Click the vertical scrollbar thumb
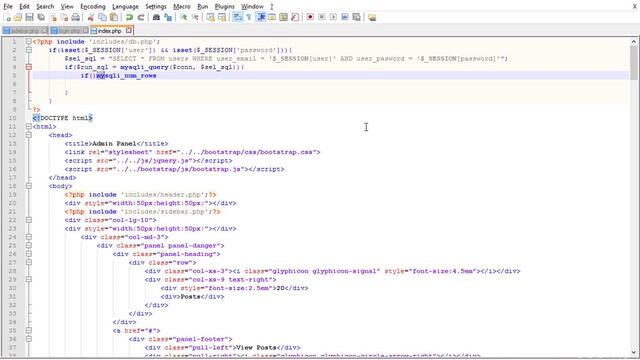This screenshot has width=640, height=360. (x=633, y=62)
